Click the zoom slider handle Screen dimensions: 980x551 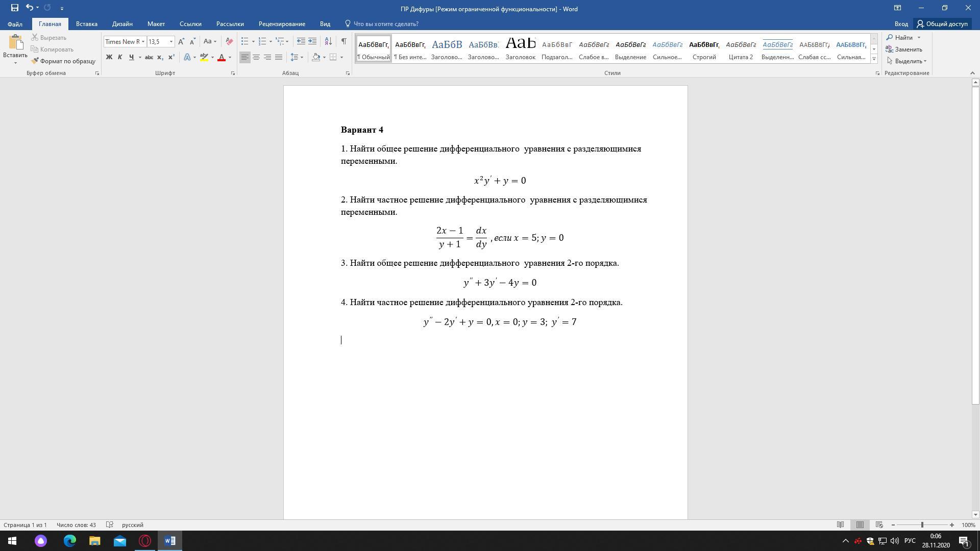tap(922, 525)
